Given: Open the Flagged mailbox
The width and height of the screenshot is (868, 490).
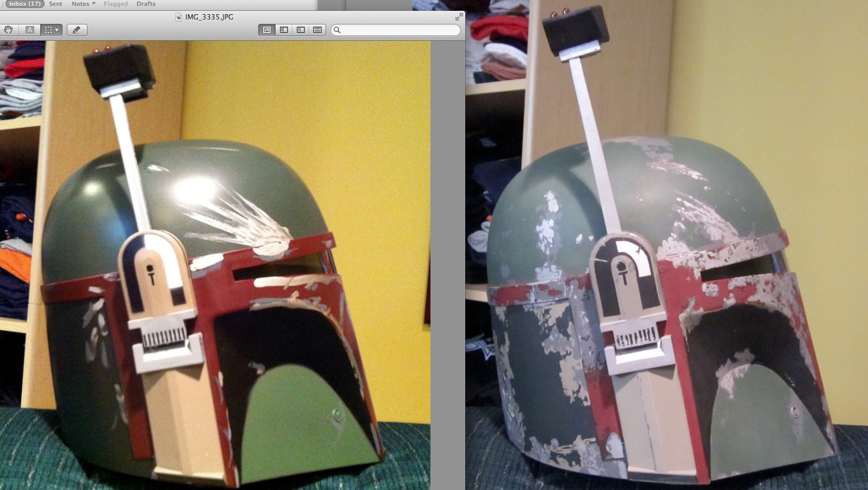Looking at the screenshot, I should pos(116,4).
